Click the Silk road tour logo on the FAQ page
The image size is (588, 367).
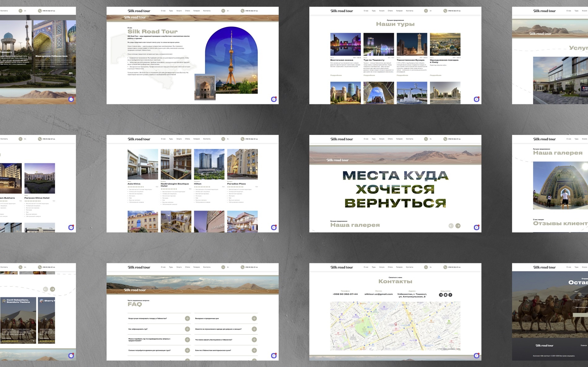pos(139,267)
